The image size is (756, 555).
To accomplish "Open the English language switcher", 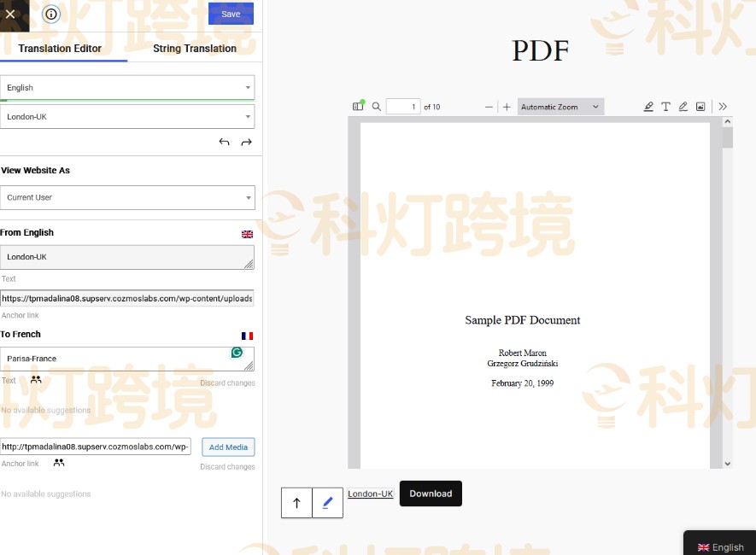I will pos(720,547).
